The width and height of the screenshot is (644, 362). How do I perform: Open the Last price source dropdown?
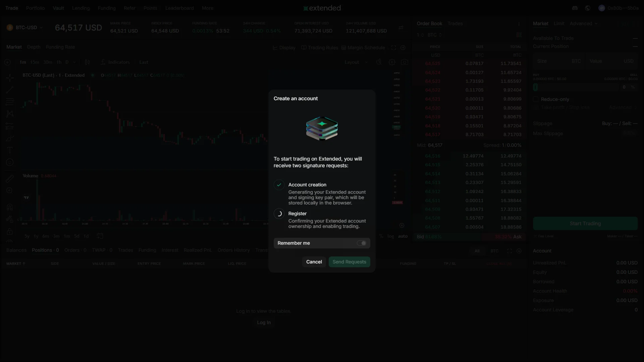[144, 62]
